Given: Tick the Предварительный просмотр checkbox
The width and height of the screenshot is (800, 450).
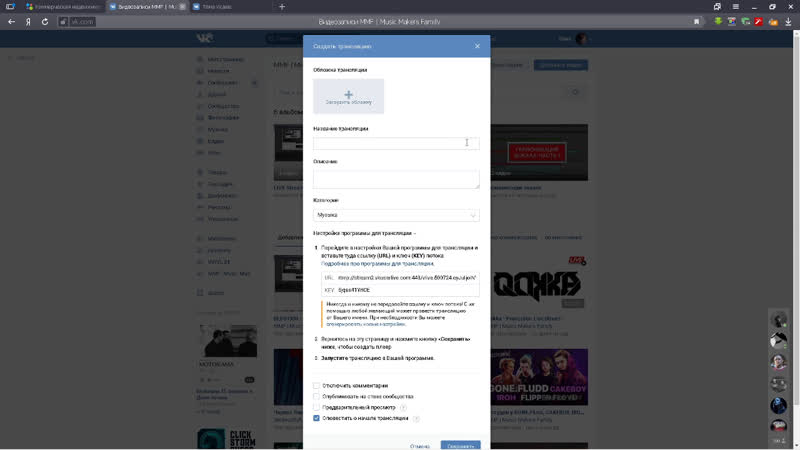Looking at the screenshot, I should [317, 408].
